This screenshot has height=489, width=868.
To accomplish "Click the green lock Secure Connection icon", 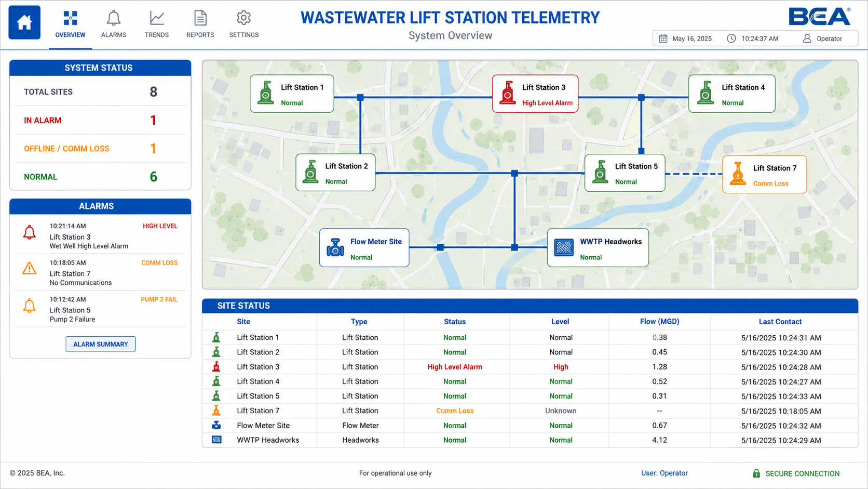I will 756,473.
